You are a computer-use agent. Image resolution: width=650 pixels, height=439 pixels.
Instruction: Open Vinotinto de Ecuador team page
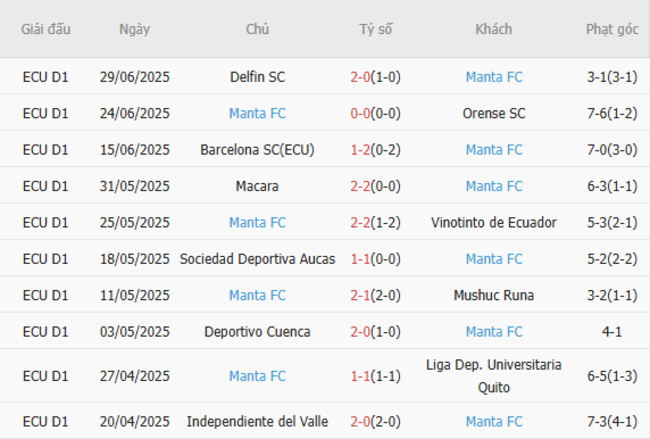[494, 222]
